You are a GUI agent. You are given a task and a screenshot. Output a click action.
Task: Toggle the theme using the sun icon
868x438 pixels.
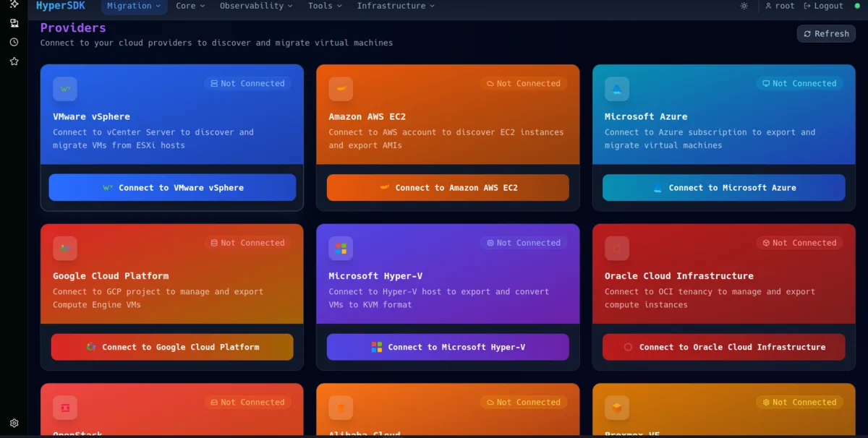pyautogui.click(x=744, y=6)
